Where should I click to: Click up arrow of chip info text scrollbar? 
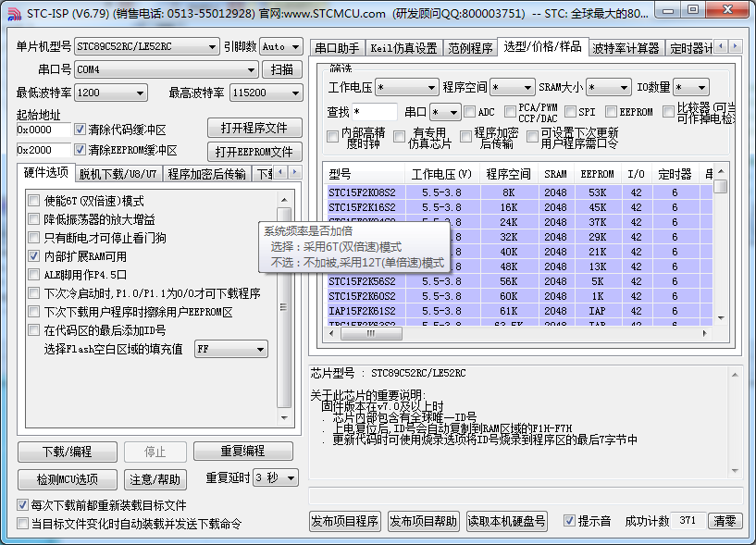pos(735,375)
